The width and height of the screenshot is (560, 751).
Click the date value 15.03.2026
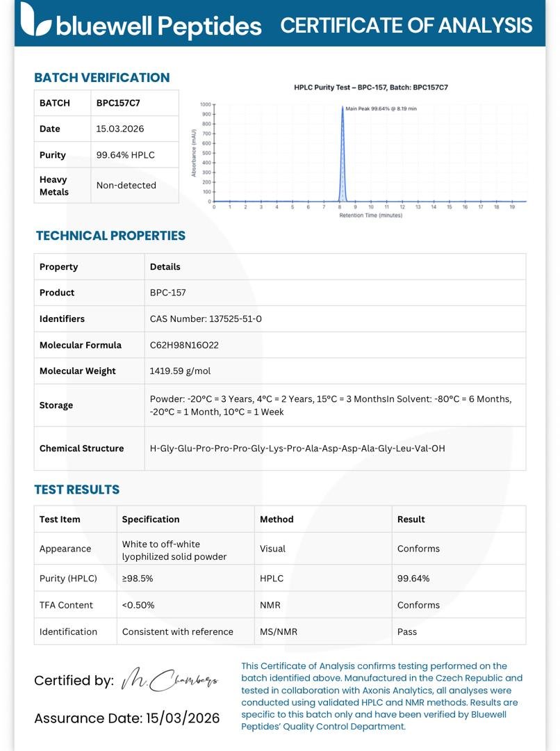[120, 129]
